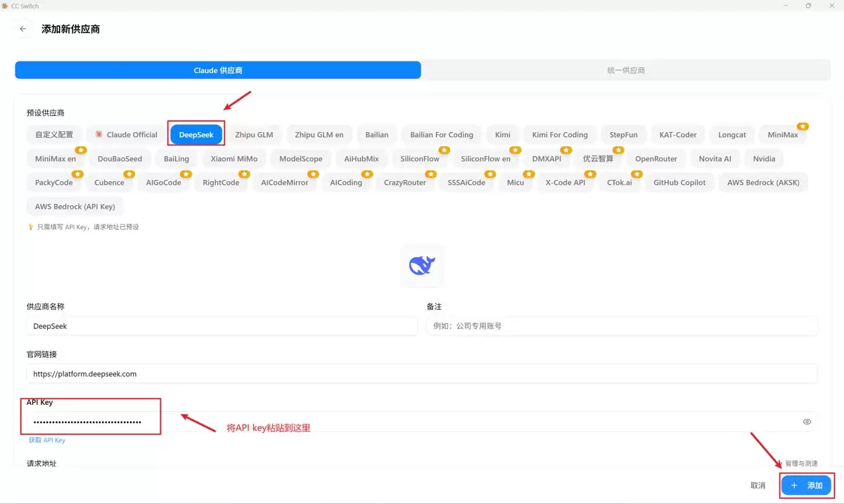Viewport: 844px width, 504px height.
Task: Select DMXAPI preset
Action: pyautogui.click(x=546, y=159)
